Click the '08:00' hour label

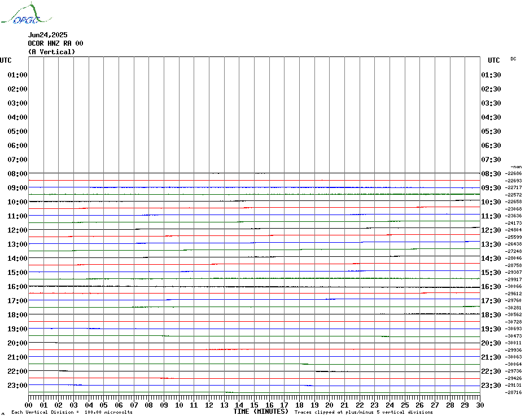point(17,173)
